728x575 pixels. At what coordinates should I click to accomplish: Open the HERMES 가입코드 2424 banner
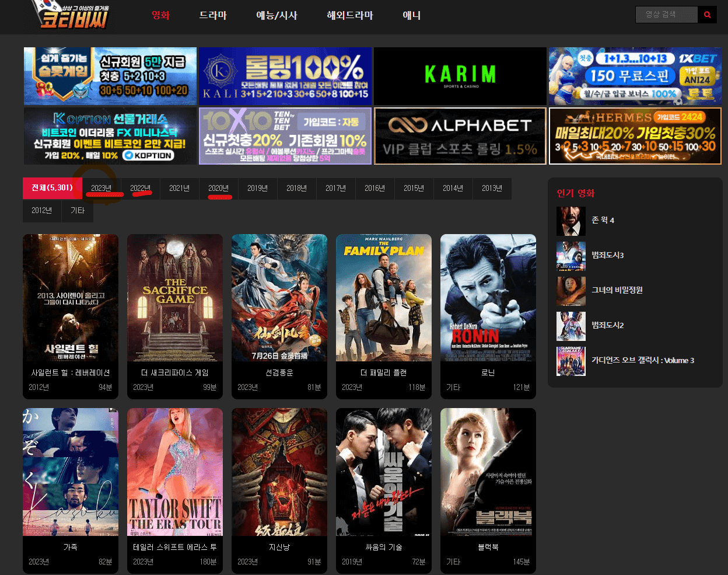point(635,136)
